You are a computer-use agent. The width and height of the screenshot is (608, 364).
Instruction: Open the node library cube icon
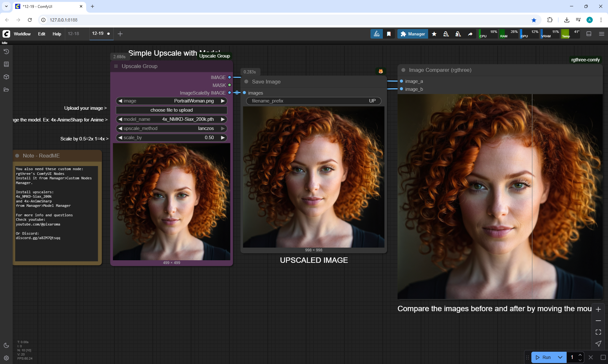(6, 77)
